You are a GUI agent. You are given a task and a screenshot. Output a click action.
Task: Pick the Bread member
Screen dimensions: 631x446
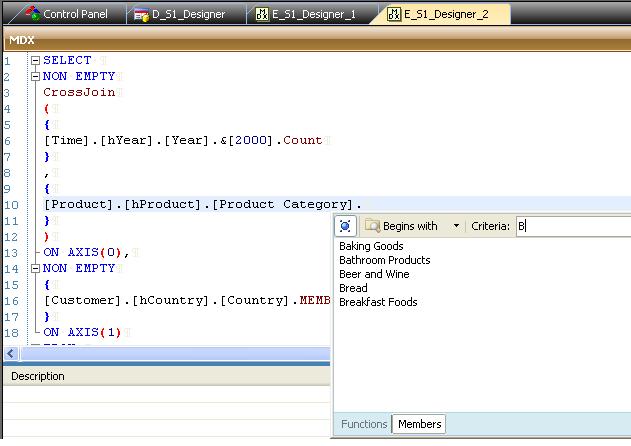(x=353, y=288)
